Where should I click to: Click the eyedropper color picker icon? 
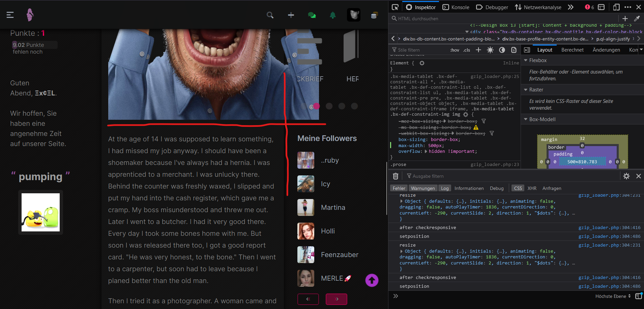pyautogui.click(x=637, y=19)
